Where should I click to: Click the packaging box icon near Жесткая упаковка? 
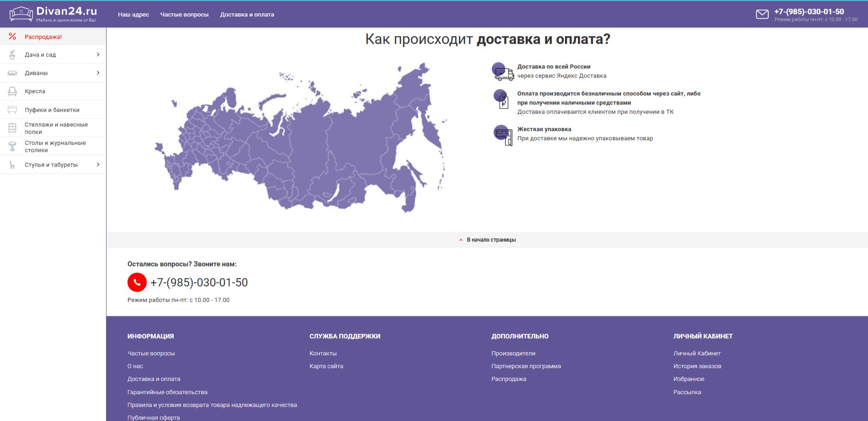(x=503, y=135)
